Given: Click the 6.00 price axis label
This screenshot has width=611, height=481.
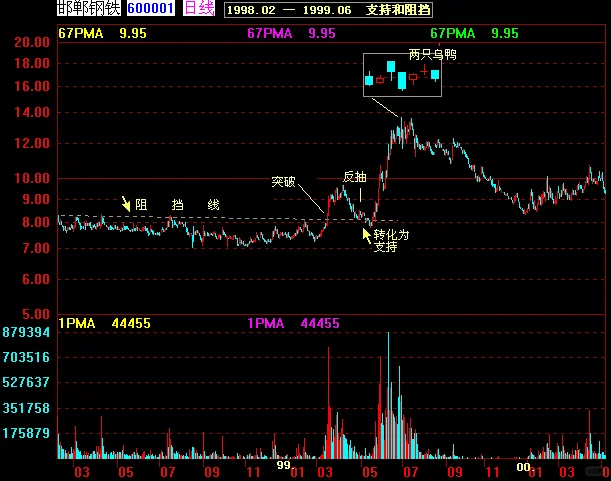Looking at the screenshot, I should [36, 279].
